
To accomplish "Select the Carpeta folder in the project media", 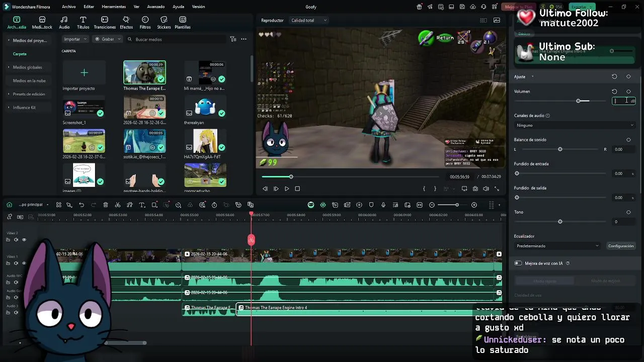I will click(x=20, y=54).
